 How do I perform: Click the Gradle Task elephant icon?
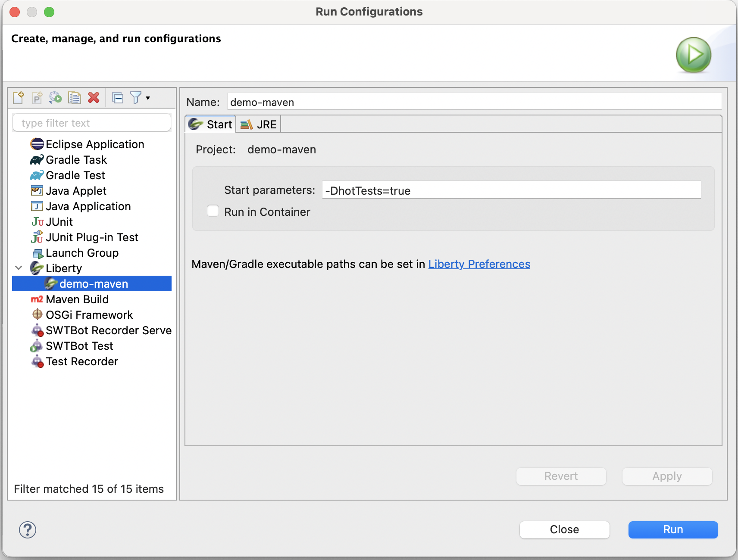[x=37, y=160]
